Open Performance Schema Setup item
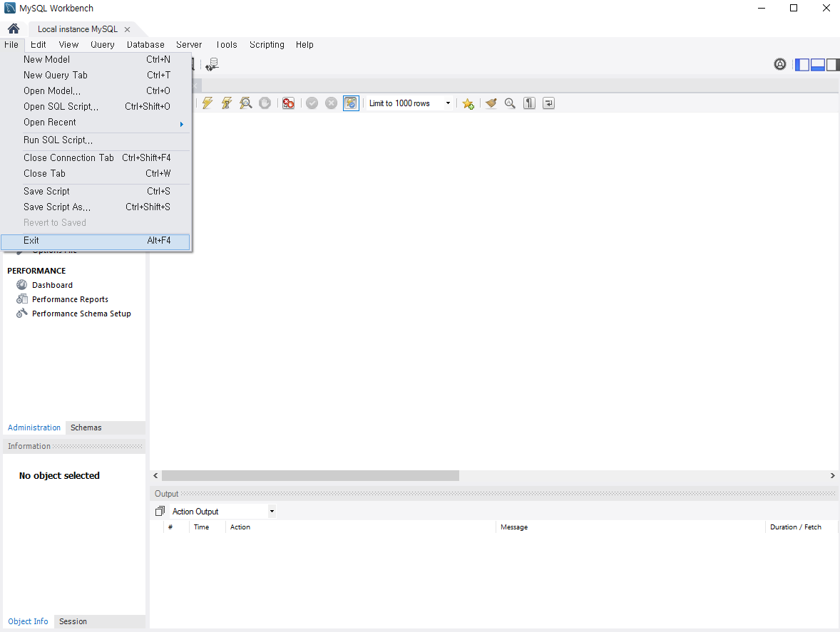Viewport: 840px width, 632px height. tap(81, 314)
